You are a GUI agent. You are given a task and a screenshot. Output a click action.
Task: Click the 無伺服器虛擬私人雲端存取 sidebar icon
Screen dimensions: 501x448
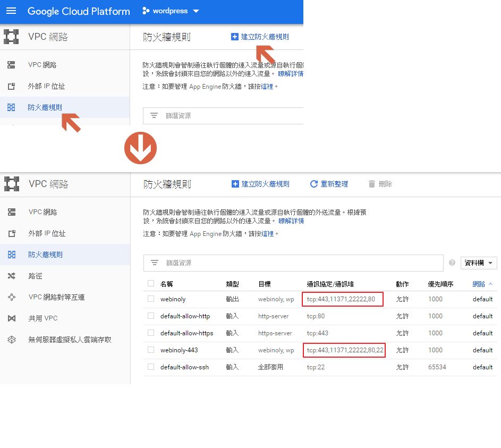click(12, 340)
